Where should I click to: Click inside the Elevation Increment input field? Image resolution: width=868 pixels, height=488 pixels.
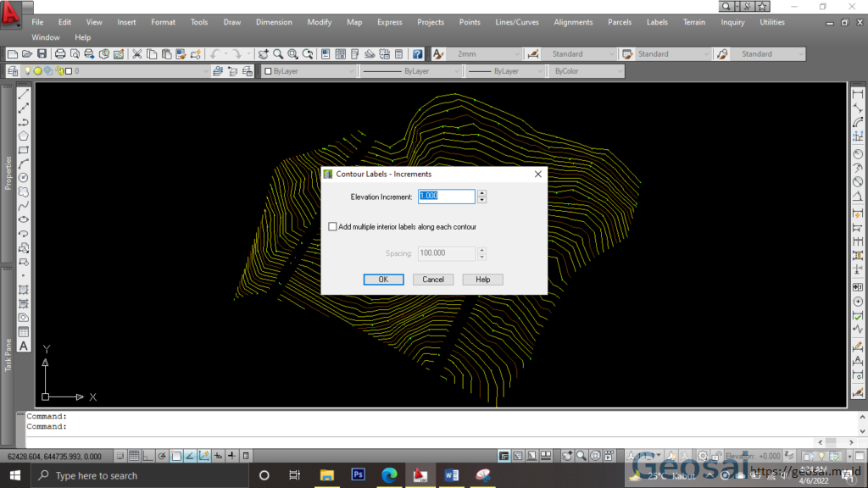[x=445, y=196]
